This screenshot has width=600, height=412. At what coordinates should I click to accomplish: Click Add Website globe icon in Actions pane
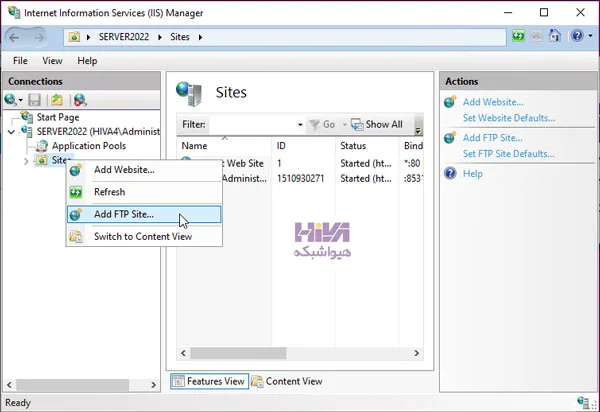(450, 102)
